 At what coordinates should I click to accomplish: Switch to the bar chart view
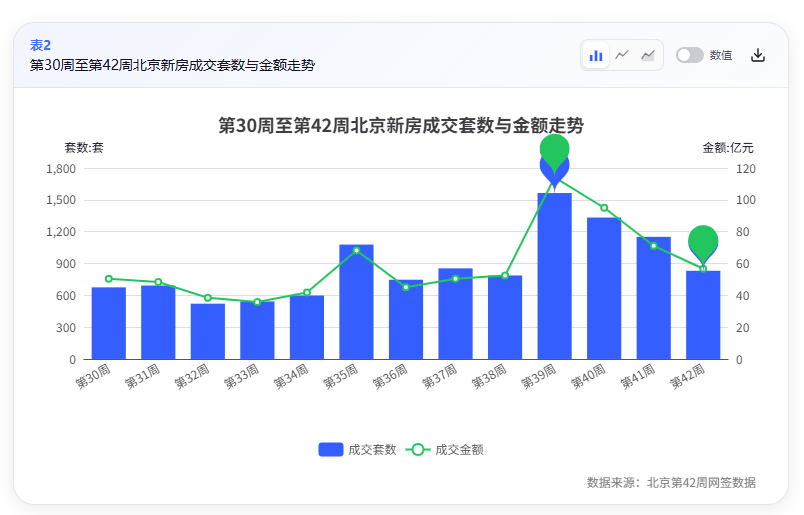(x=596, y=55)
